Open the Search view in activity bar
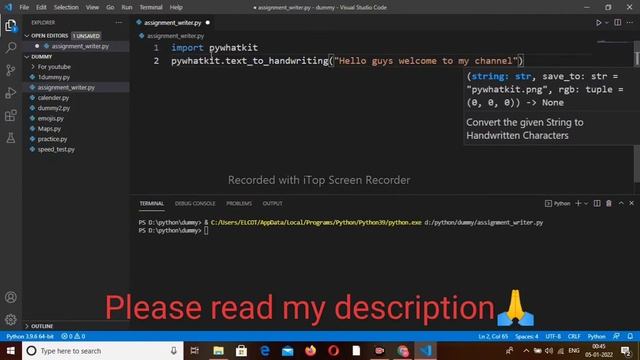640x360 pixels. pos(11,48)
